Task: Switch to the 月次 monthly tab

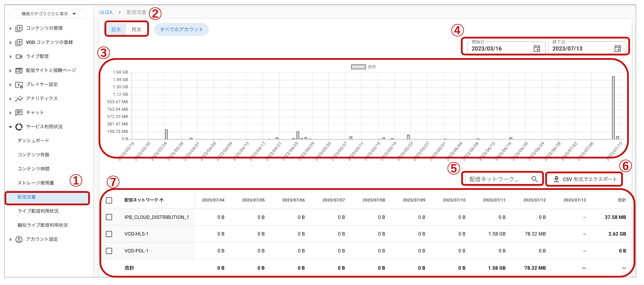Action: [x=136, y=30]
